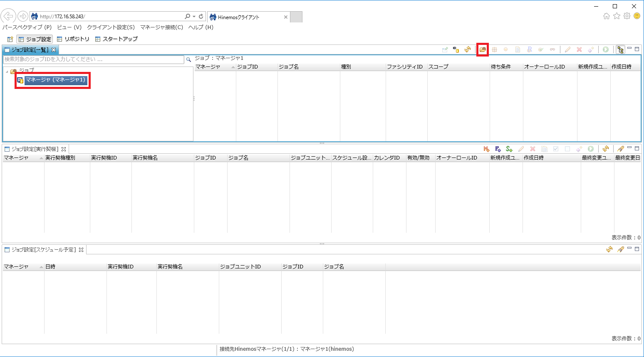Select the ジョブ root tree item
Screen dimensions: 644x357
pyautogui.click(x=26, y=71)
